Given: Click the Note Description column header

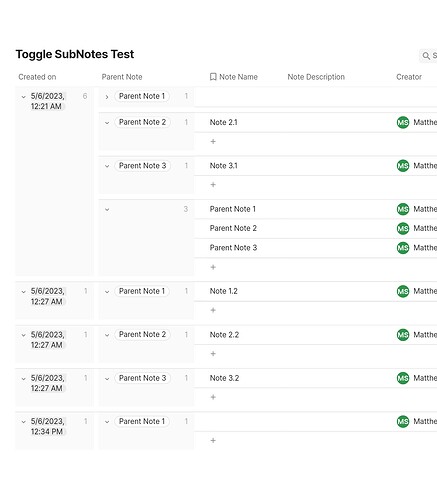Looking at the screenshot, I should point(316,77).
